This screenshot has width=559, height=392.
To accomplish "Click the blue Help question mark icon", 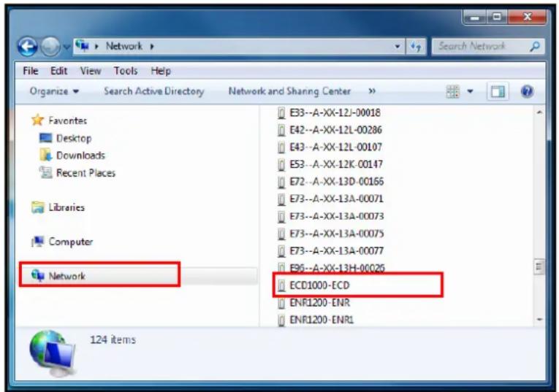I will coord(528,91).
